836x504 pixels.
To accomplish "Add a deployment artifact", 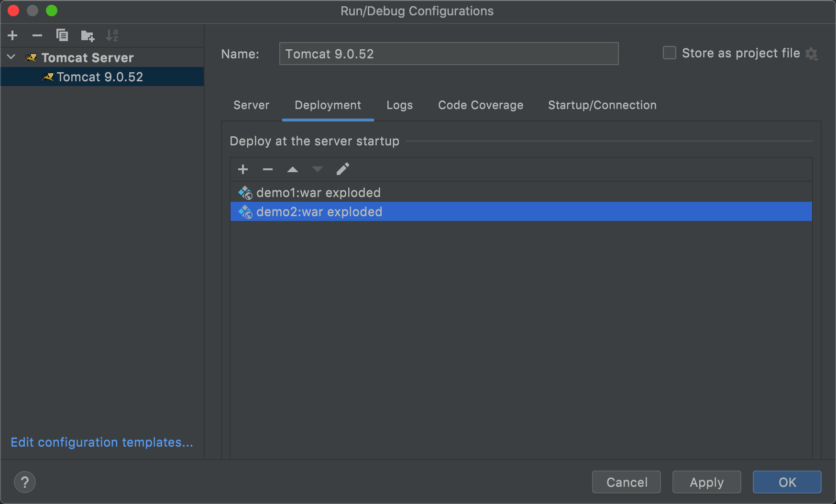I will click(243, 169).
